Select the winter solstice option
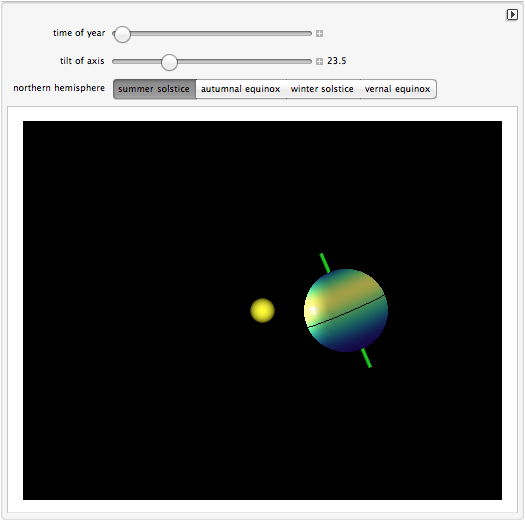The image size is (525, 521). pos(322,89)
